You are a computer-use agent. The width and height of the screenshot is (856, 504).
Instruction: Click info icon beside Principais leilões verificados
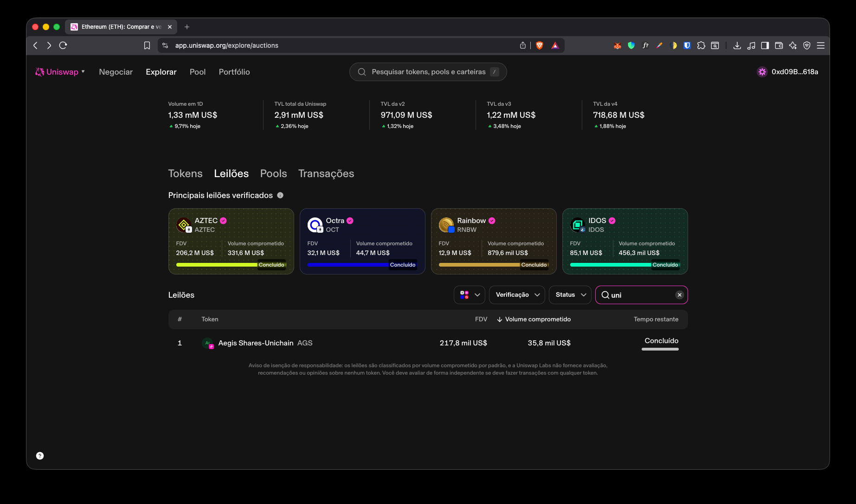(x=280, y=195)
